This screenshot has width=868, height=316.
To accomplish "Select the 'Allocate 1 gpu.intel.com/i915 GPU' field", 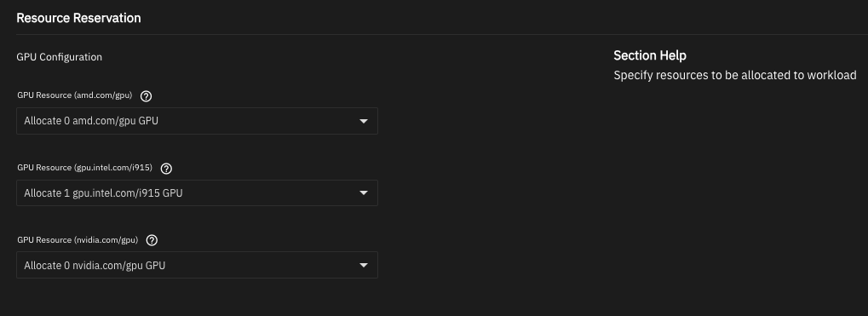I will tap(197, 193).
